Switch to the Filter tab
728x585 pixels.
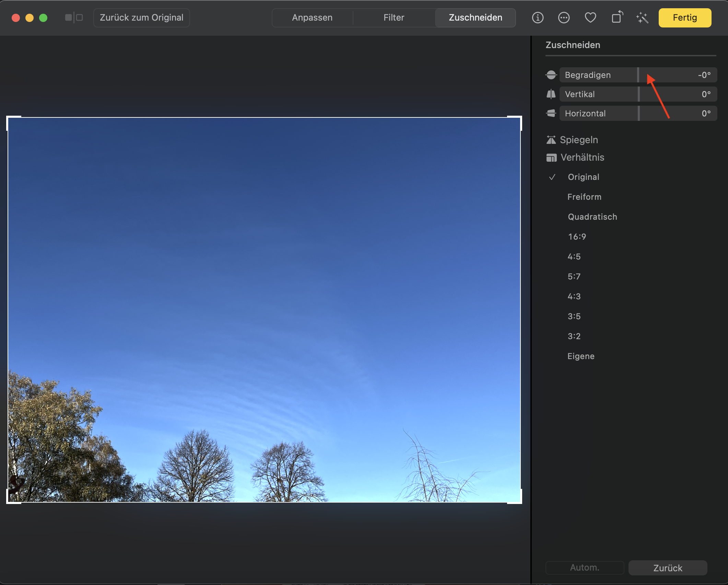coord(394,18)
